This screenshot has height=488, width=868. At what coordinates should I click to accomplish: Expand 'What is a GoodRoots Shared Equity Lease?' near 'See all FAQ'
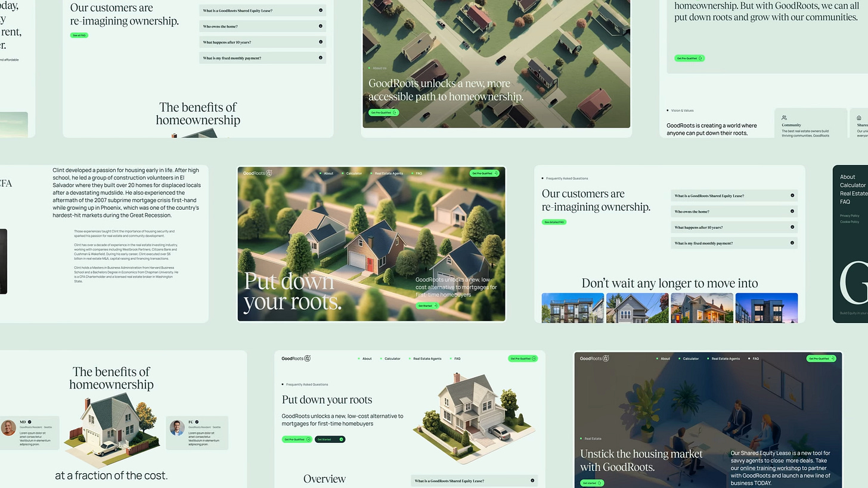click(262, 10)
